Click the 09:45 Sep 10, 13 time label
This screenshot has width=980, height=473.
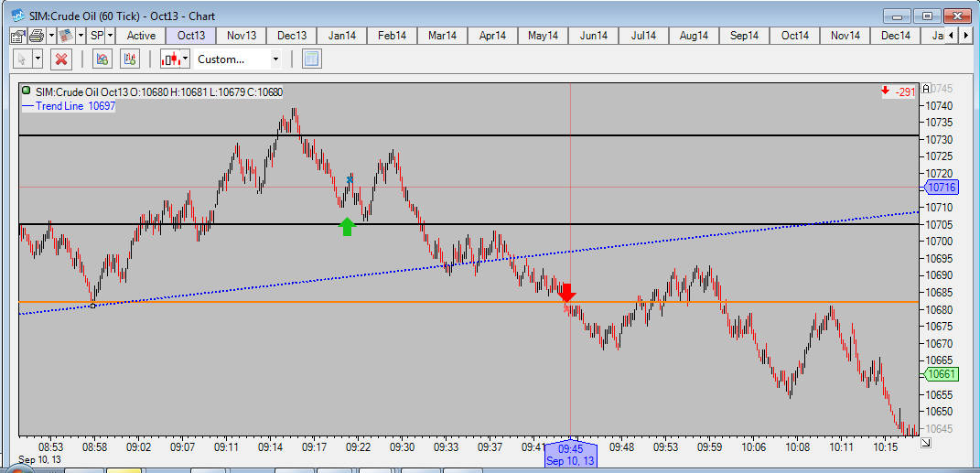(571, 455)
